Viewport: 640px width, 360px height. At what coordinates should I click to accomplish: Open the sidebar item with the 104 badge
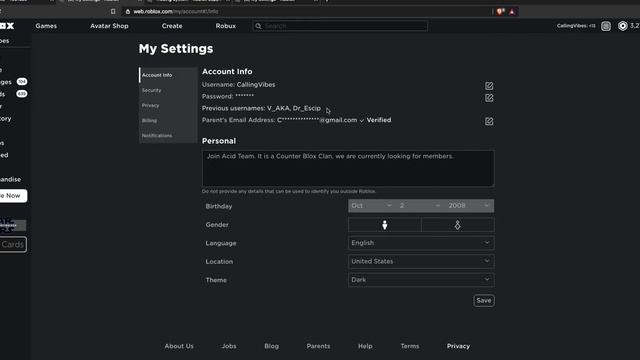click(13, 82)
